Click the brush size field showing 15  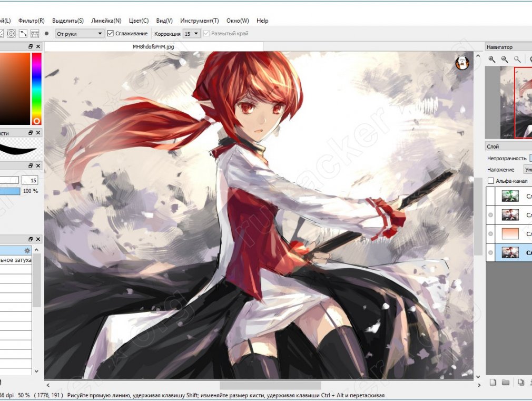tap(30, 180)
